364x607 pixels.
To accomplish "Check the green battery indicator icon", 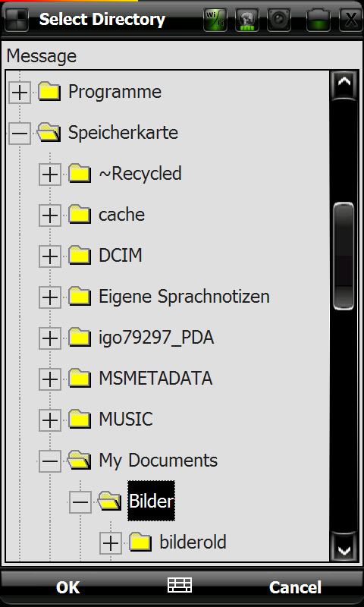I will tap(318, 20).
